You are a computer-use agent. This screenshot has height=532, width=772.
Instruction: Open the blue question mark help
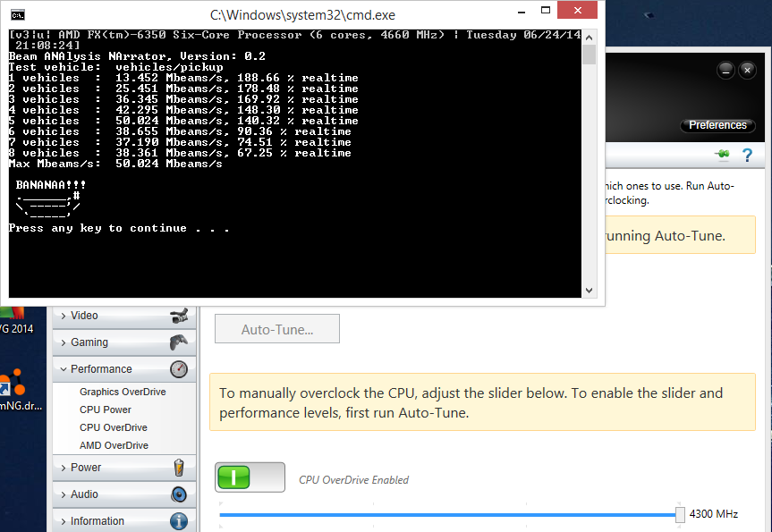747,156
